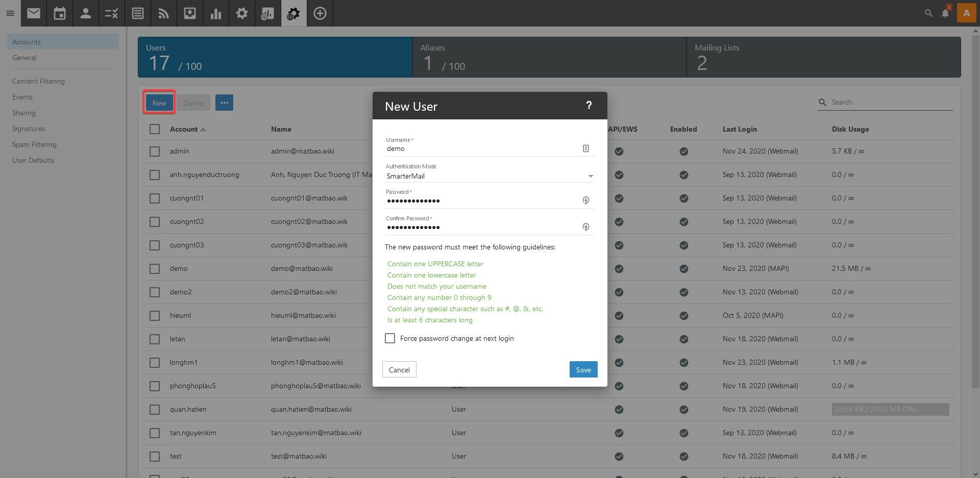Open the Calendar icon in top bar
980x478 pixels.
point(60,13)
